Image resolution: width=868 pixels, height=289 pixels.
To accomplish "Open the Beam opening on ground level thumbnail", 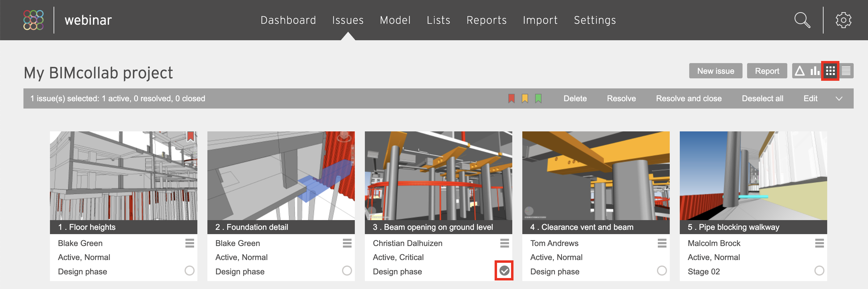I will point(438,176).
